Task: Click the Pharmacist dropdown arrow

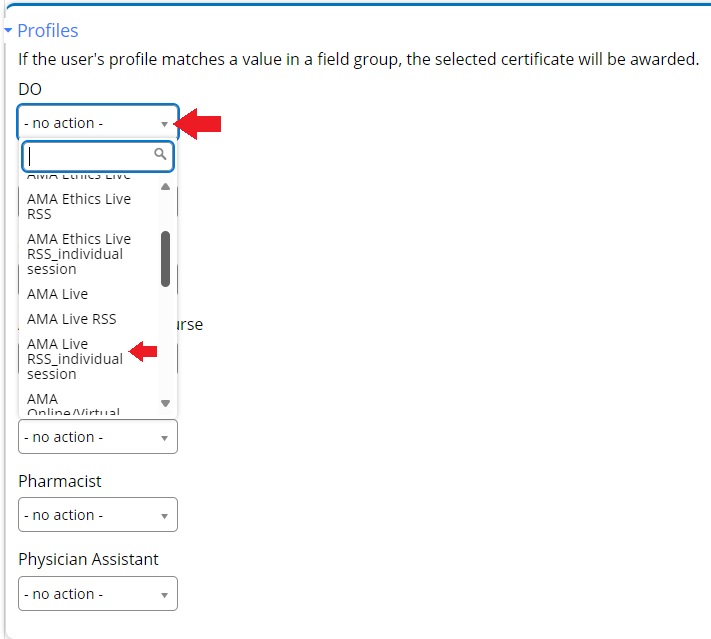Action: (x=165, y=516)
